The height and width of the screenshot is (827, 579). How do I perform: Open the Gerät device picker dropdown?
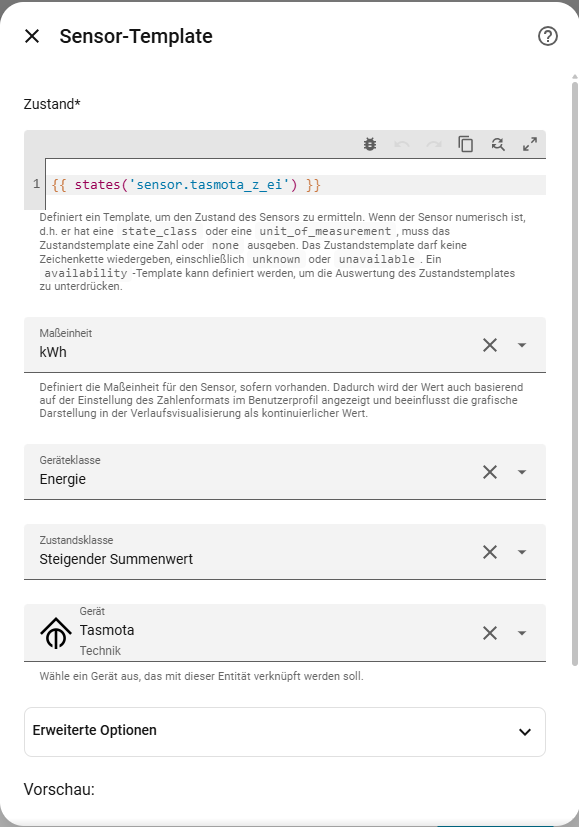coord(522,633)
